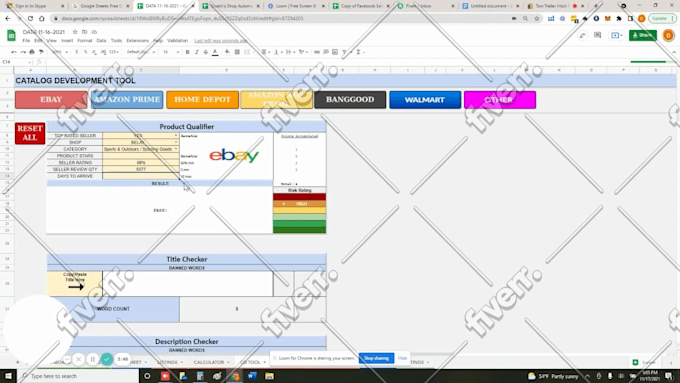The image size is (680, 383).
Task: Click the Filter icon in toolbar
Action: 345,52
